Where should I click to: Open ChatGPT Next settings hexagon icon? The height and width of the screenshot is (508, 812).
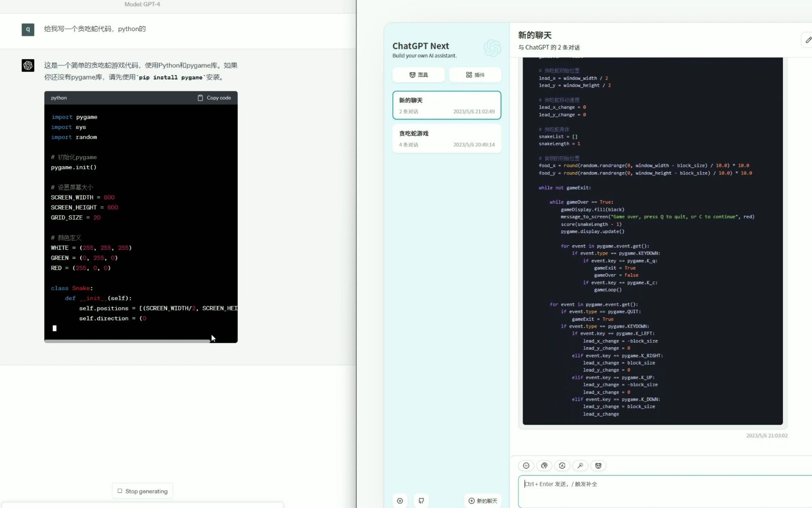click(x=400, y=500)
